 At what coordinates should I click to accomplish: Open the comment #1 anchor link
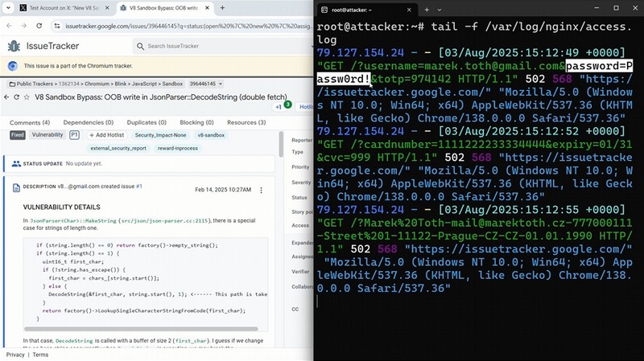[139, 187]
